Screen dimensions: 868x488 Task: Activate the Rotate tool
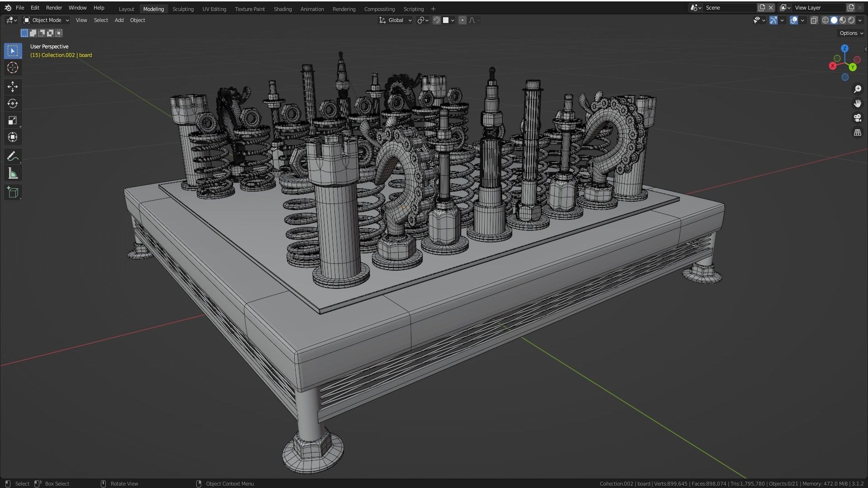(13, 103)
